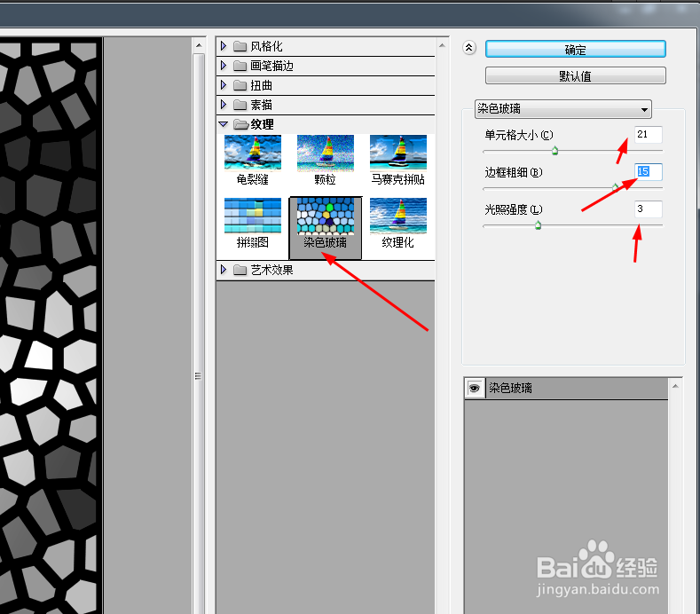This screenshot has height=614, width=700.
Task: Expand the 风格化 filter folder
Action: coord(224,46)
